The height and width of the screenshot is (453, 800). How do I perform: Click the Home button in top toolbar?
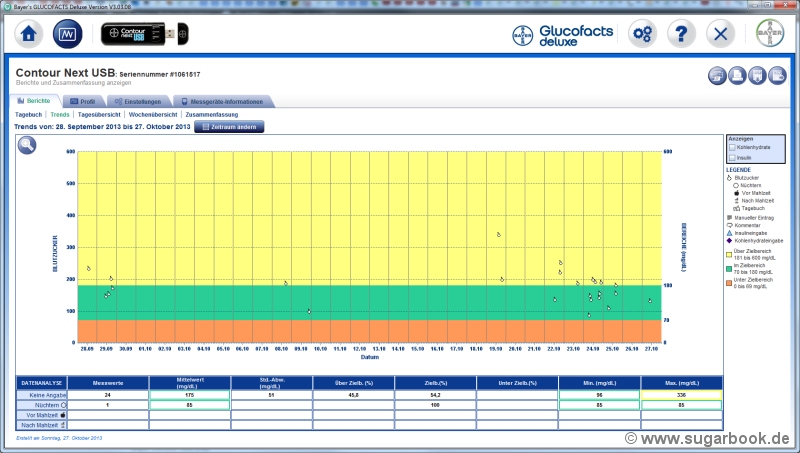(x=29, y=34)
